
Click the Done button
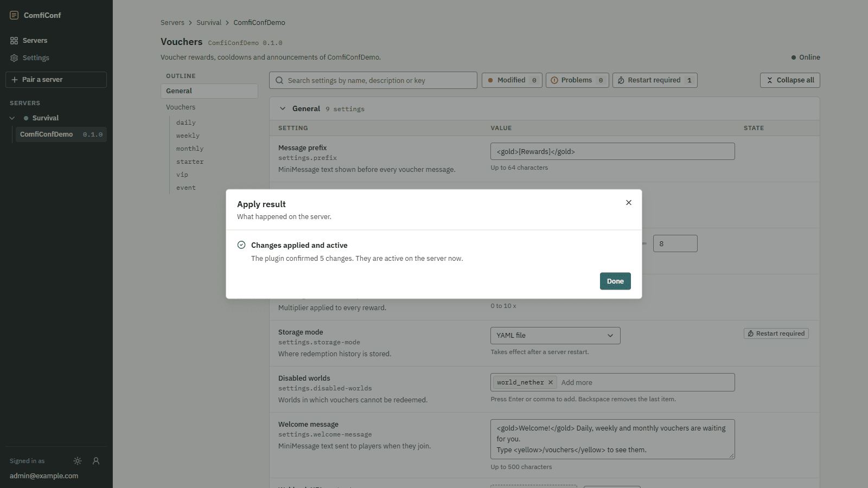point(615,281)
